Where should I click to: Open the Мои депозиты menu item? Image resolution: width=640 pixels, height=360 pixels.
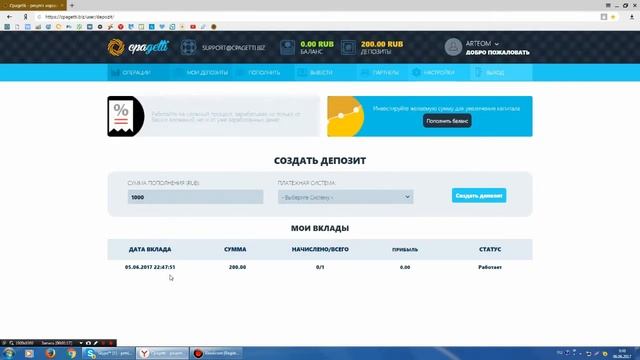click(x=202, y=73)
